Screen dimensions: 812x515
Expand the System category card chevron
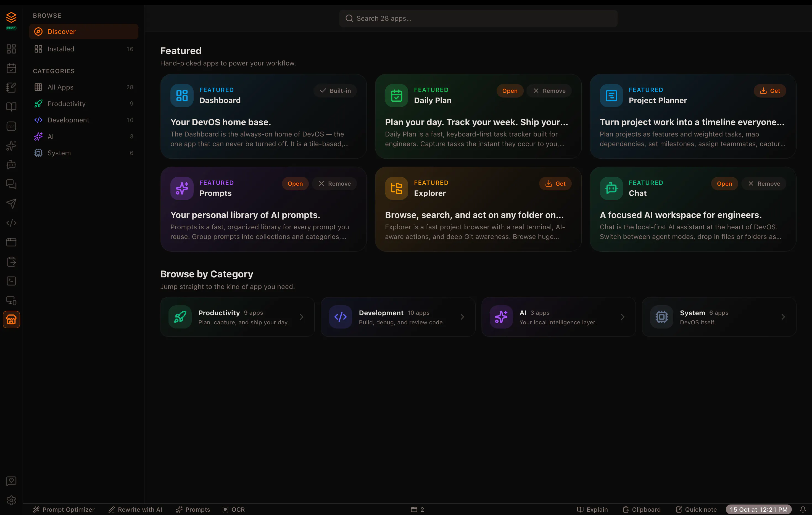783,317
